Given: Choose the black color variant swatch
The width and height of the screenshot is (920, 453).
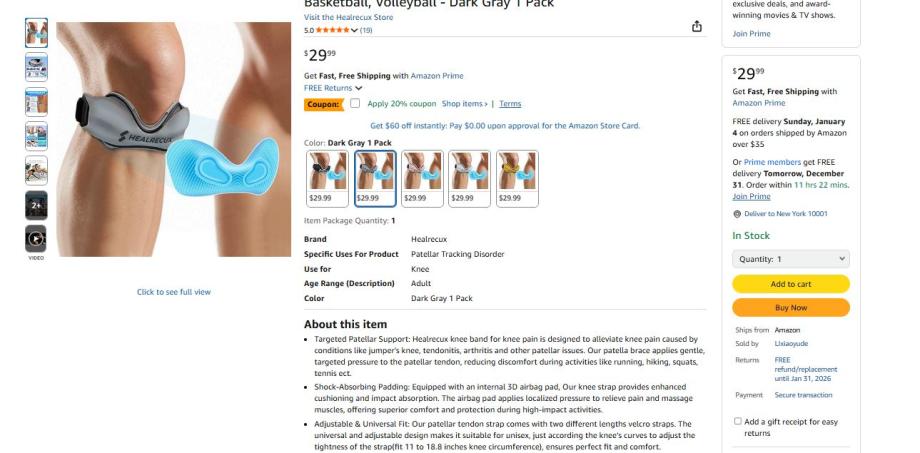Looking at the screenshot, I should tap(327, 178).
